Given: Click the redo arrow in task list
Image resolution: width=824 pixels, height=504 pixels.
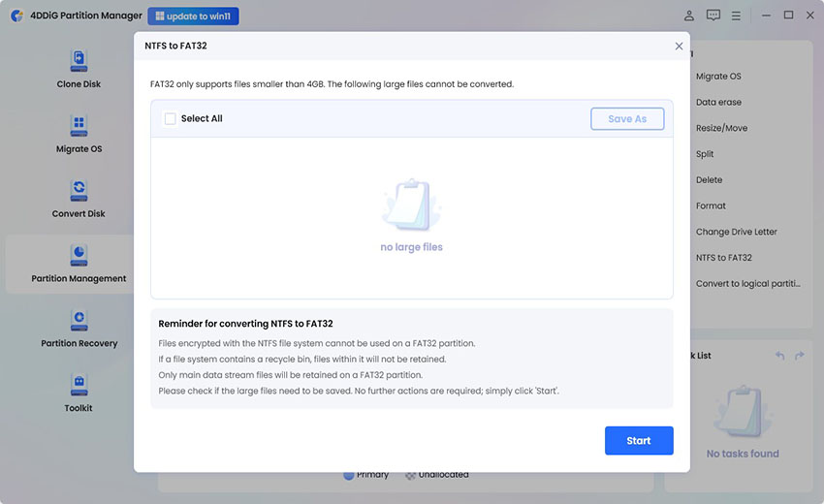Looking at the screenshot, I should tap(800, 356).
